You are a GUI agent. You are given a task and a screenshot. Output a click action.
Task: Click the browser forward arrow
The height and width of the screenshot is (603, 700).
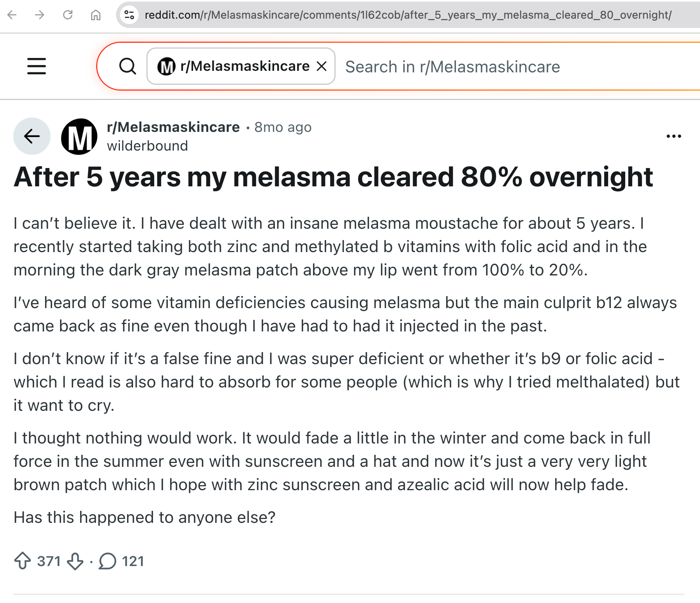(x=40, y=15)
